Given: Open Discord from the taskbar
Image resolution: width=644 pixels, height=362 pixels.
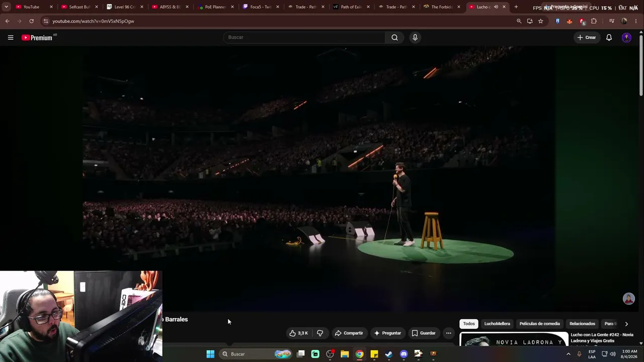Looking at the screenshot, I should pos(404,354).
